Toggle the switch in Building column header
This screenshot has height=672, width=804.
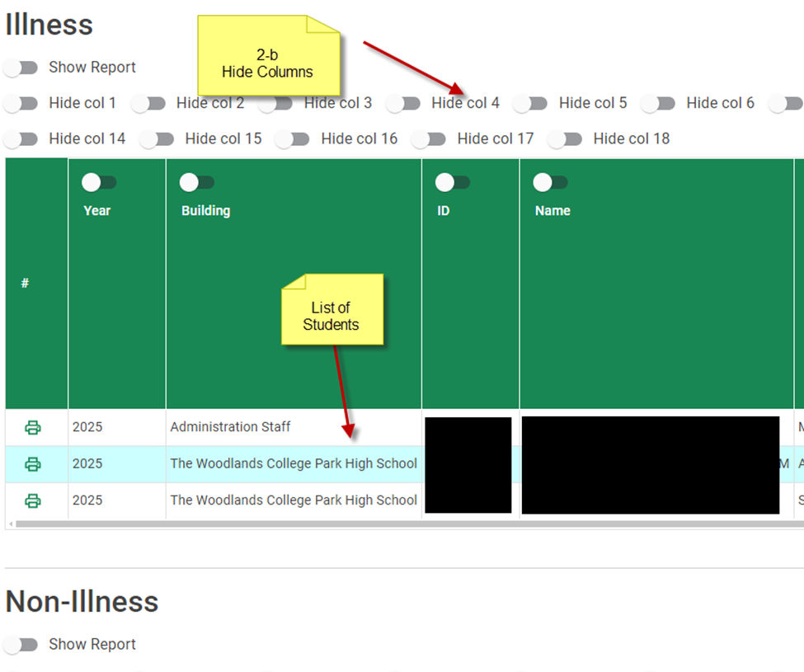(198, 182)
